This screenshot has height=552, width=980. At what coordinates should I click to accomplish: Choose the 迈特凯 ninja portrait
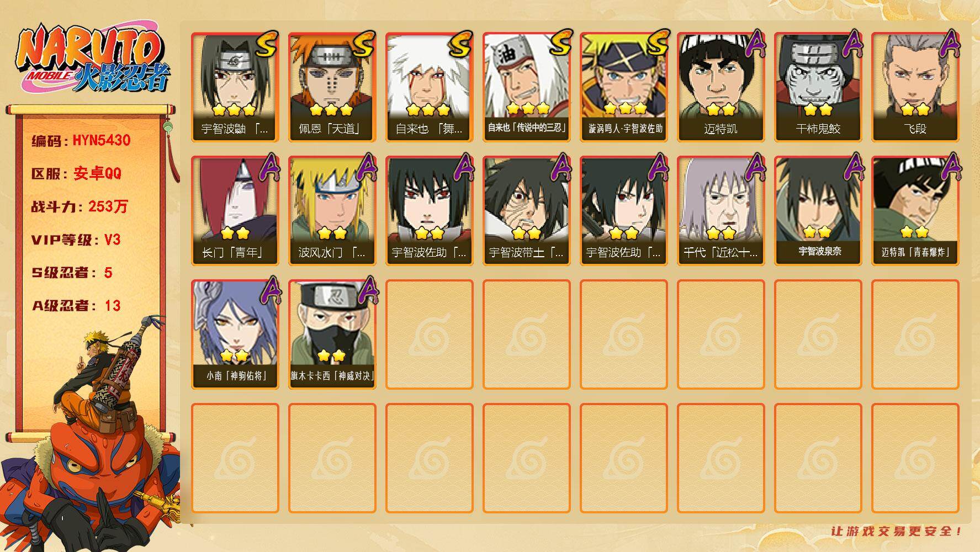tap(721, 87)
